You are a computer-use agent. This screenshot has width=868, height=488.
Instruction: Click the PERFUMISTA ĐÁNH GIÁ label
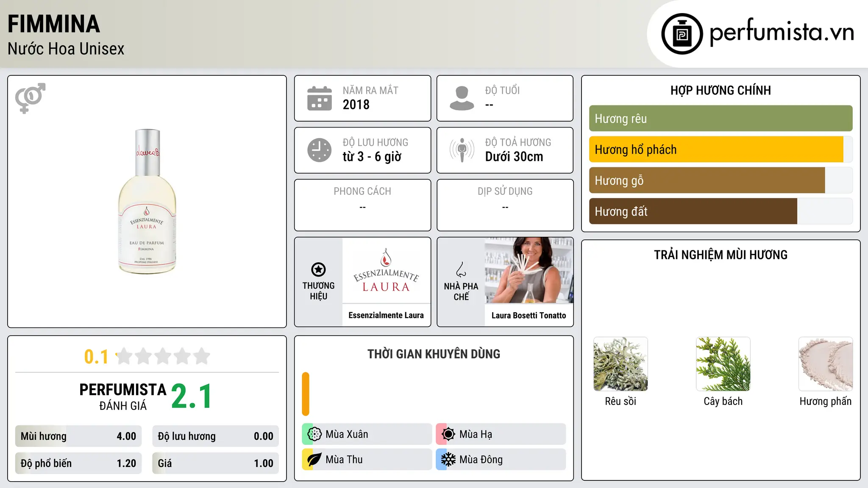(x=123, y=397)
